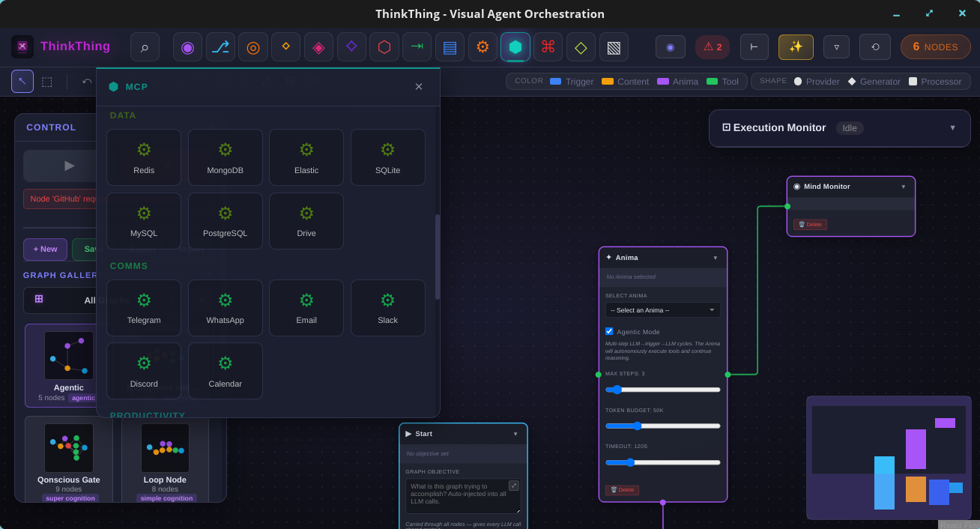Run the graph with Control play button
980x529 pixels.
69,166
